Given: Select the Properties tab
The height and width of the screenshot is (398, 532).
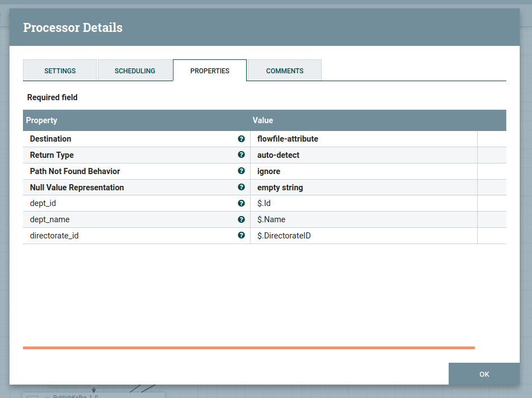Looking at the screenshot, I should 210,71.
